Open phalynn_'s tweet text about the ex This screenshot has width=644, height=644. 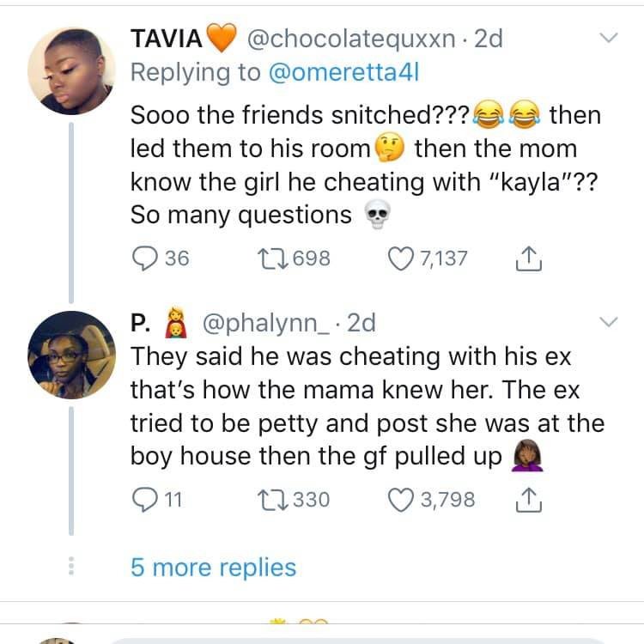368,407
